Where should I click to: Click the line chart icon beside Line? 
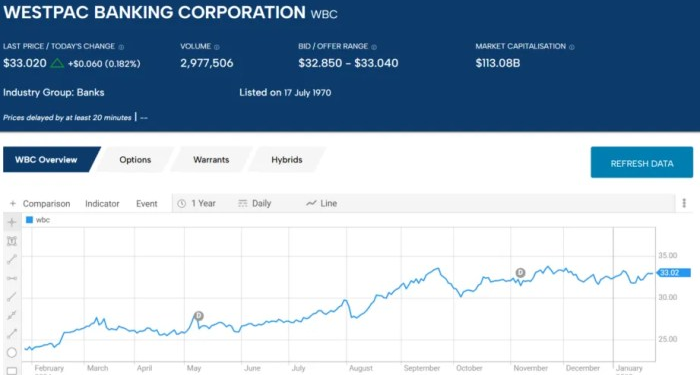(x=311, y=204)
